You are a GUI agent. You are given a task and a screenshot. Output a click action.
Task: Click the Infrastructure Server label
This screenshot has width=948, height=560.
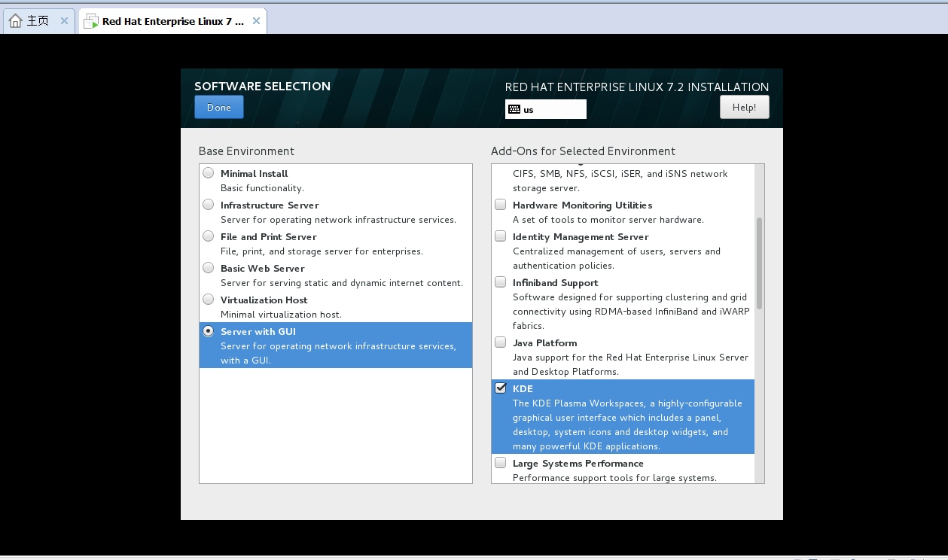click(270, 205)
